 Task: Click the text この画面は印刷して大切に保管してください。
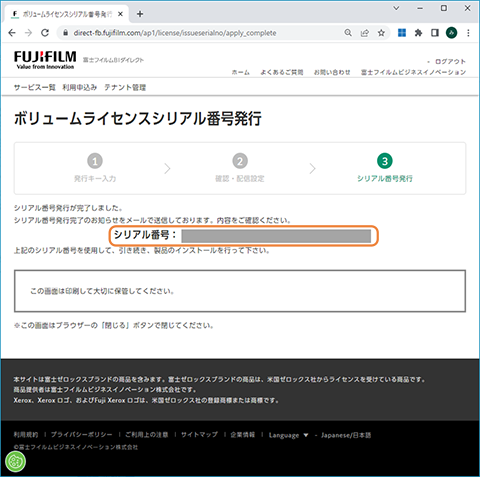[102, 291]
